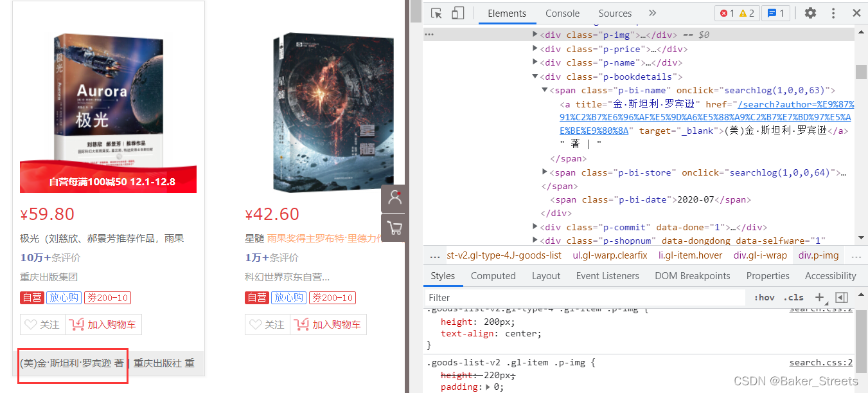This screenshot has width=868, height=393.
Task: Open the 科幻世界京东自营 shop link
Action: point(287,277)
